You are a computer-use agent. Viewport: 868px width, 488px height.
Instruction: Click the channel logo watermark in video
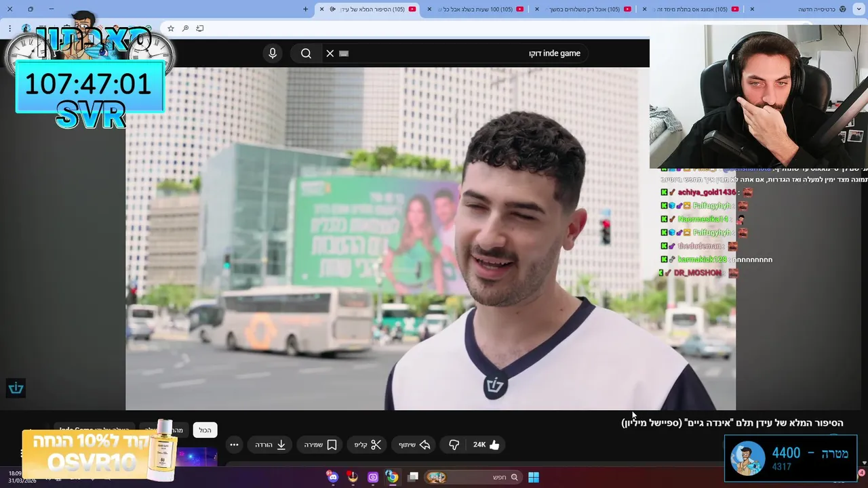click(x=16, y=388)
